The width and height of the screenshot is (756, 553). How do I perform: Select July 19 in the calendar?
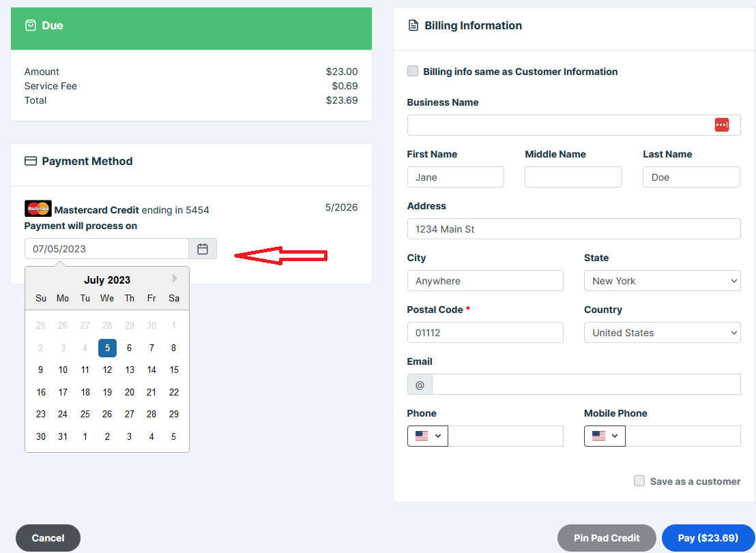point(107,392)
